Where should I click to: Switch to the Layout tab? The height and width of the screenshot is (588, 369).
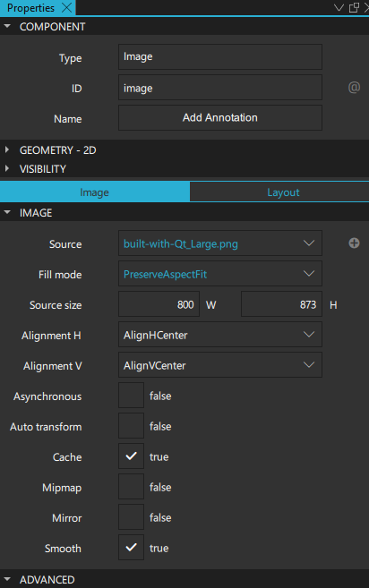(x=279, y=192)
